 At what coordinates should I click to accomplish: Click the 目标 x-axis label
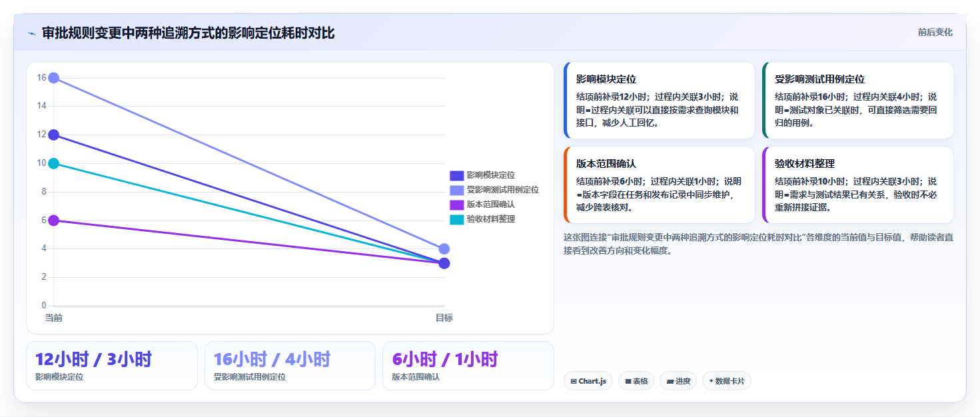[x=444, y=318]
